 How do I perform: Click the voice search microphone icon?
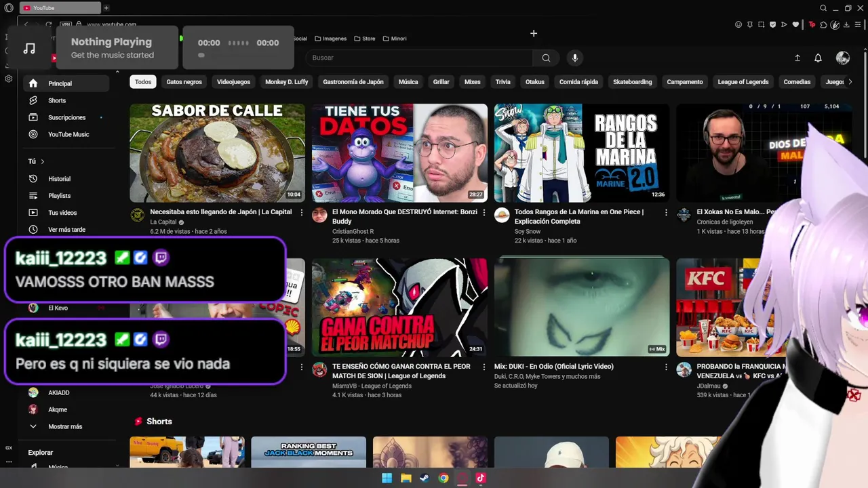pos(575,58)
